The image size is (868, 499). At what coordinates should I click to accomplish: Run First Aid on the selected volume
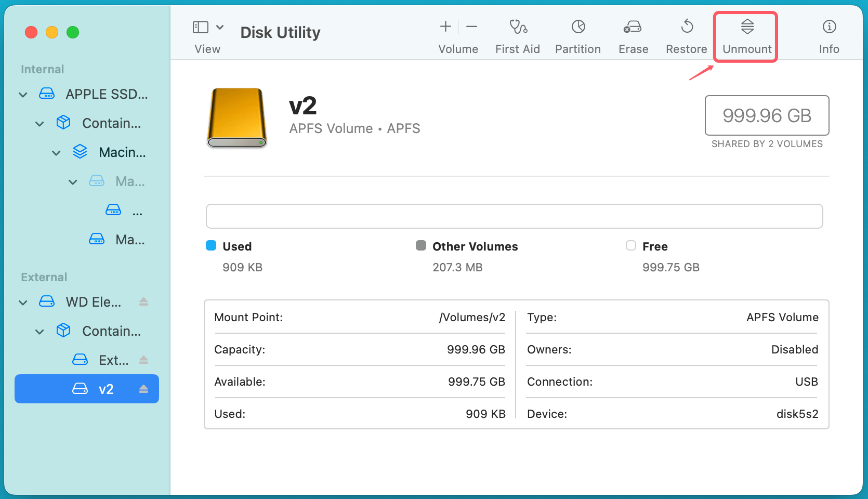pos(518,35)
